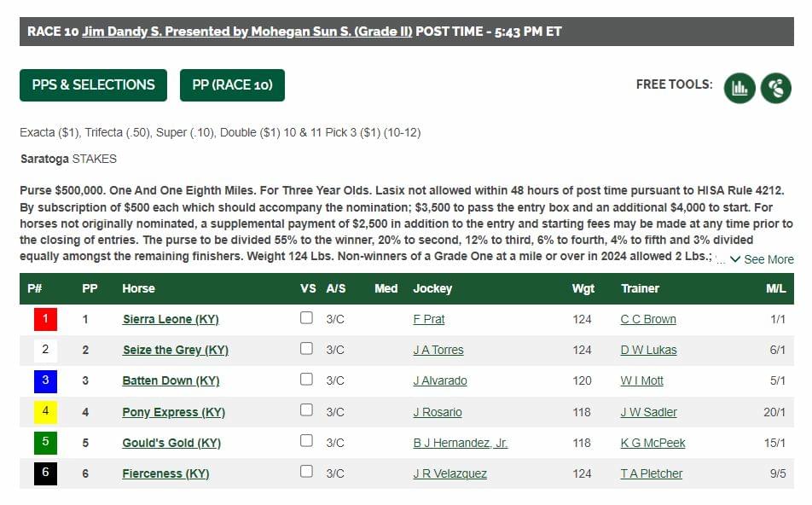Viewport: 812px width, 505px height.
Task: Check the VS box for Sierra Leone
Action: tap(306, 317)
